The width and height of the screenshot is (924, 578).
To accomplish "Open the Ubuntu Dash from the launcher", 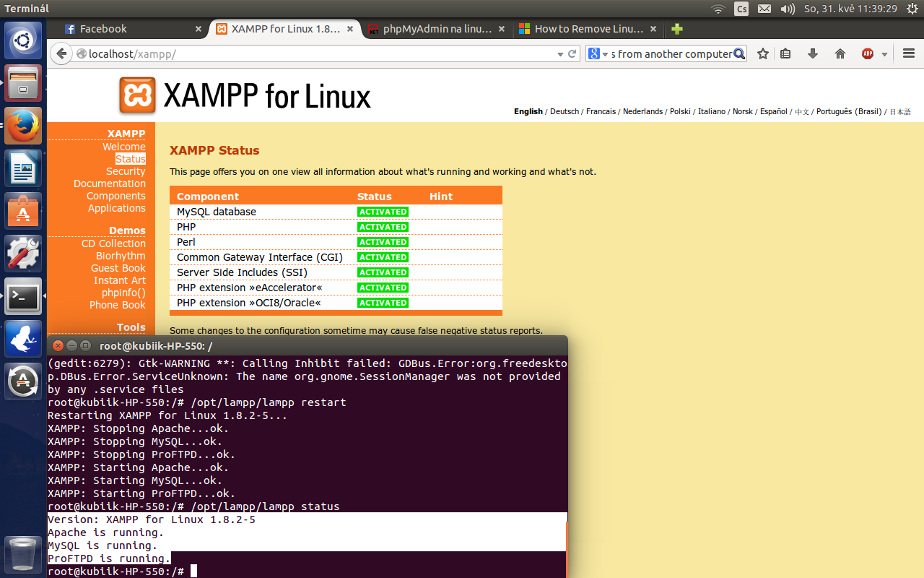I will click(x=24, y=40).
